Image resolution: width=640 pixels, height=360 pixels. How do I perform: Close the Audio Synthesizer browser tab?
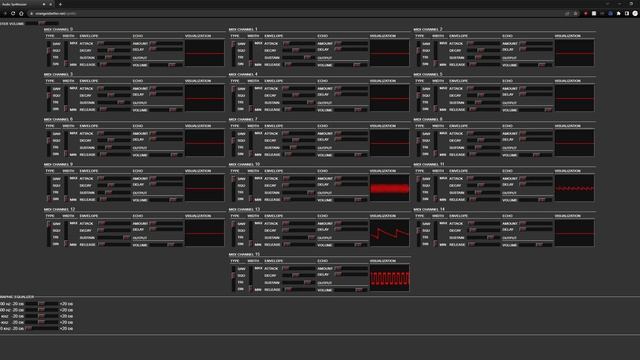tap(51, 4)
